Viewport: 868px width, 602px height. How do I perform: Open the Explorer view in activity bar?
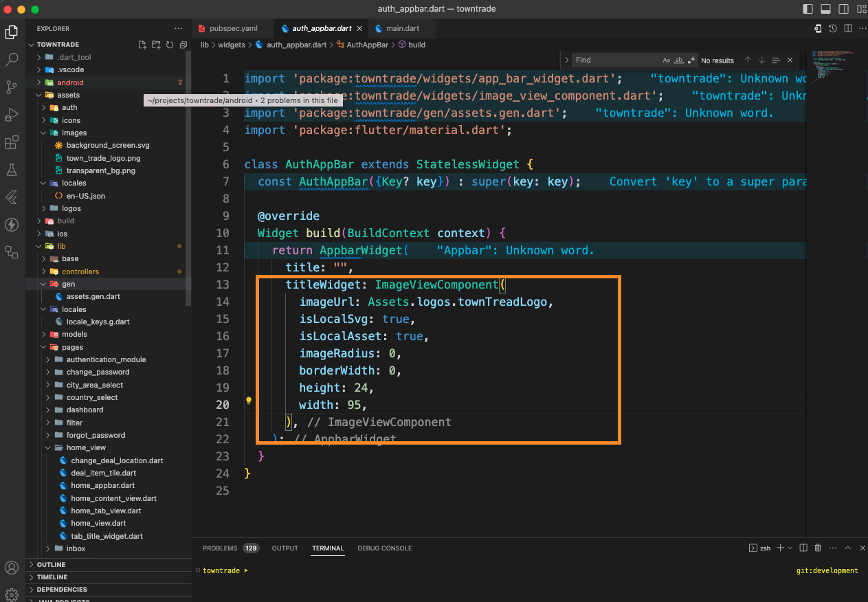point(12,32)
